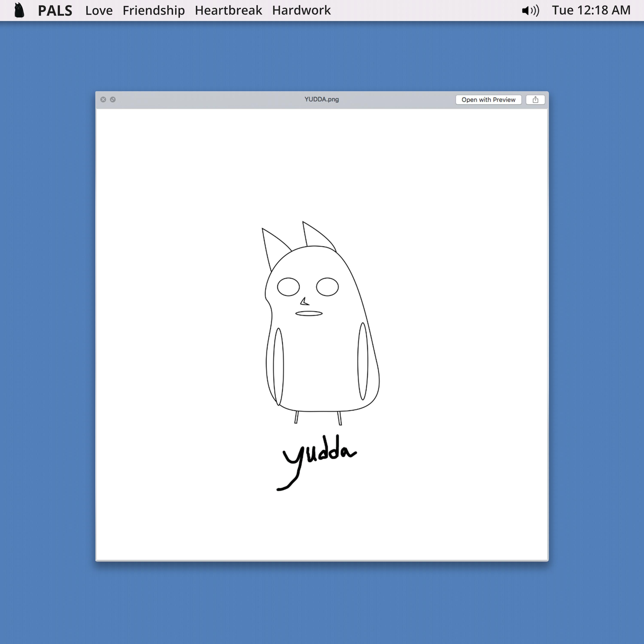Open the Friendship menu

coord(154,11)
